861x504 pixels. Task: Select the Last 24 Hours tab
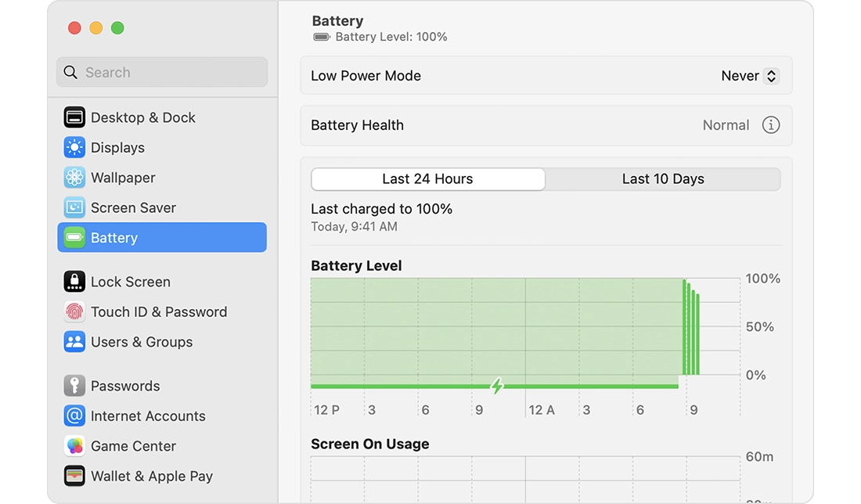[x=427, y=179]
